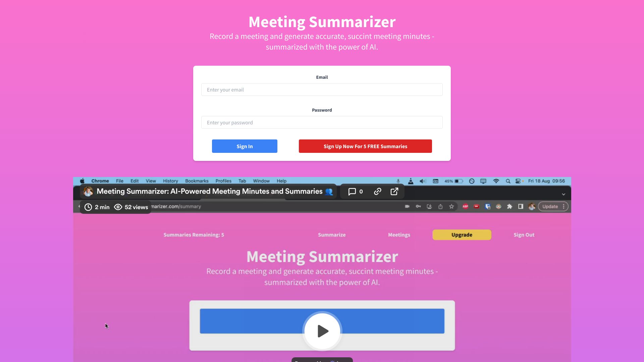Click the Sign In button
Screen dimensions: 644x362
(x=245, y=146)
